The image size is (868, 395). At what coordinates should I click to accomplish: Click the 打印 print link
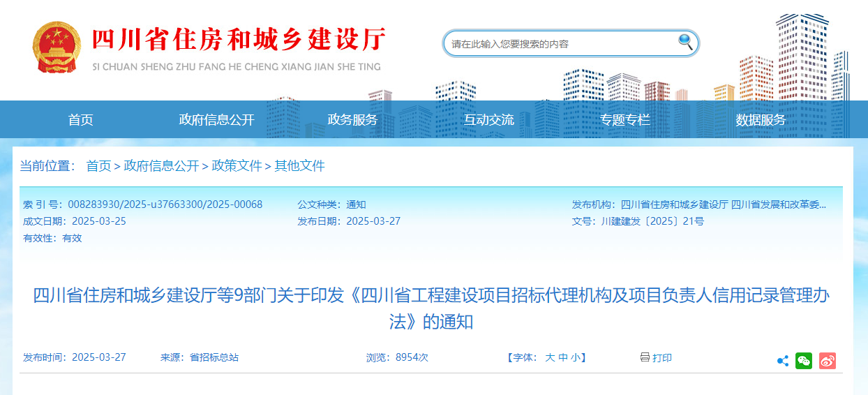[662, 358]
